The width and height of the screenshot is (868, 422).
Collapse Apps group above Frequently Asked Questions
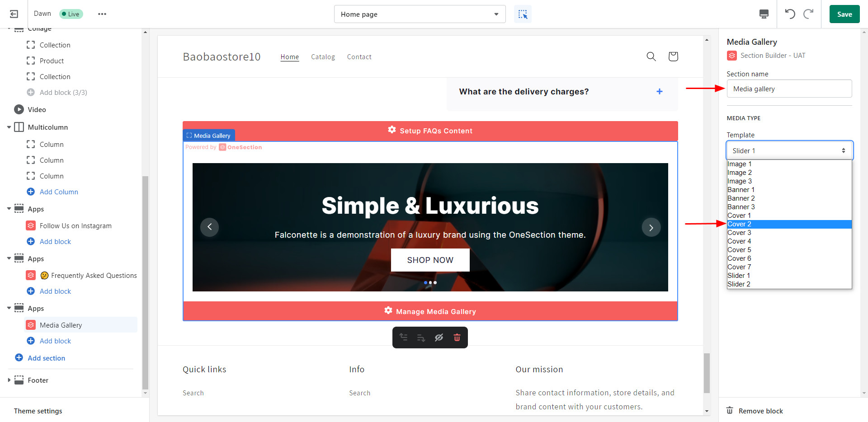(9, 258)
